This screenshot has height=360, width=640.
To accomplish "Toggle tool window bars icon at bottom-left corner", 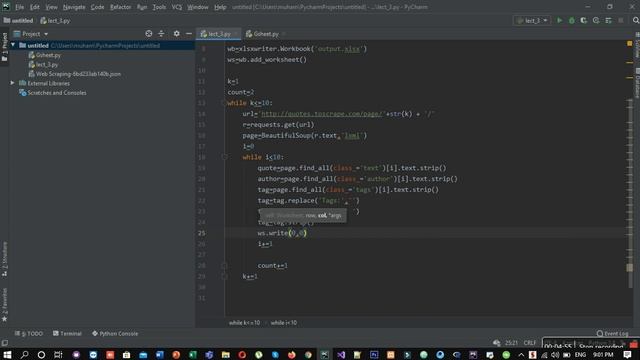I will [4, 343].
